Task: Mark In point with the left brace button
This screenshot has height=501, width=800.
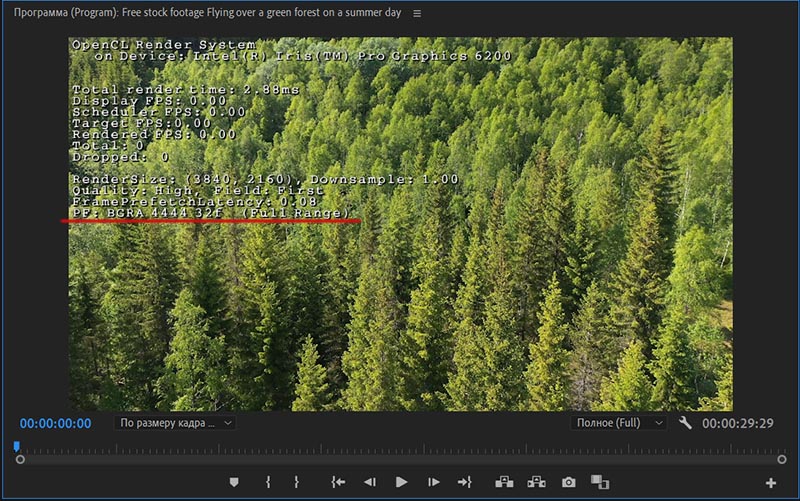Action: [268, 482]
